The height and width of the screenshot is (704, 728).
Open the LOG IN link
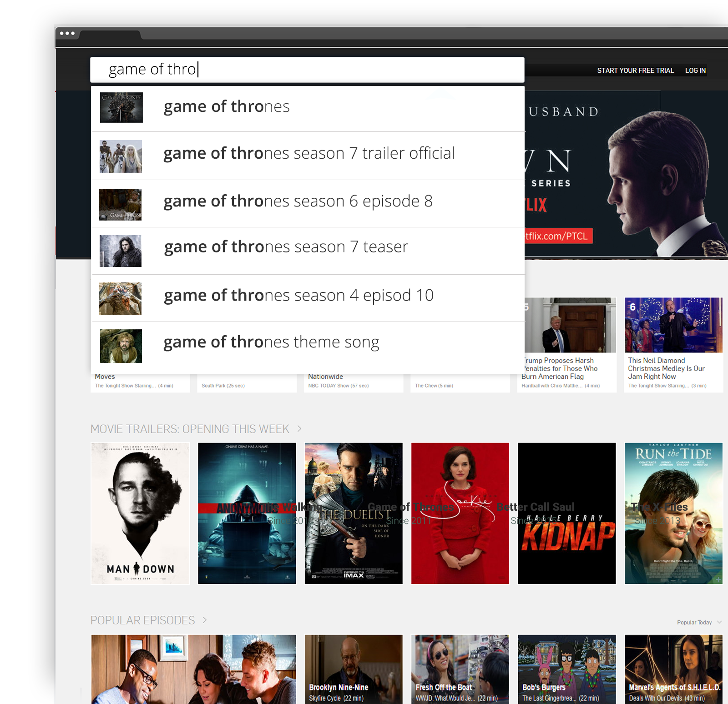coord(695,70)
